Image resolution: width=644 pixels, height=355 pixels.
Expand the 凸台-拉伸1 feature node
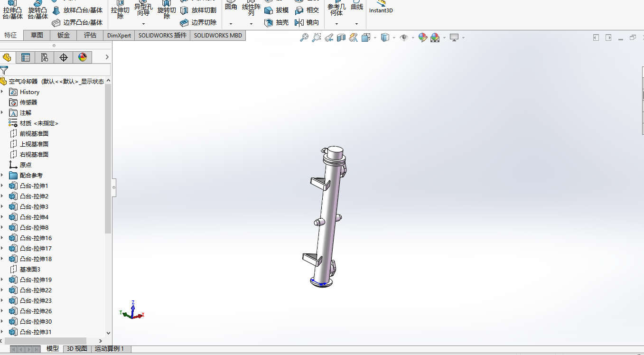click(2, 186)
